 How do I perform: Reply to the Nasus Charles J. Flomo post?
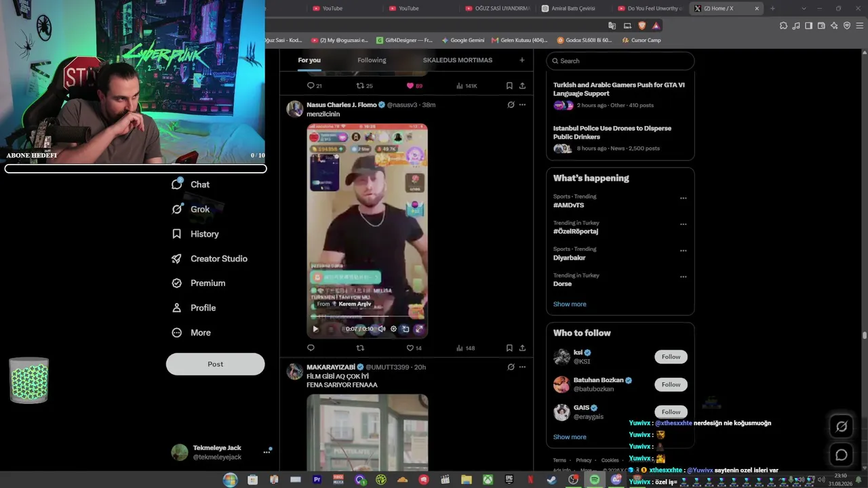pos(311,348)
